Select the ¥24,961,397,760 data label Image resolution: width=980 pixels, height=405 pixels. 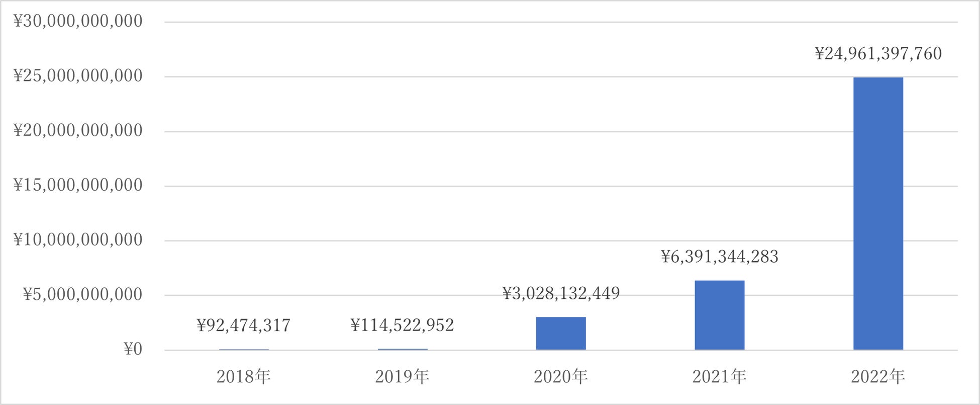pyautogui.click(x=878, y=53)
